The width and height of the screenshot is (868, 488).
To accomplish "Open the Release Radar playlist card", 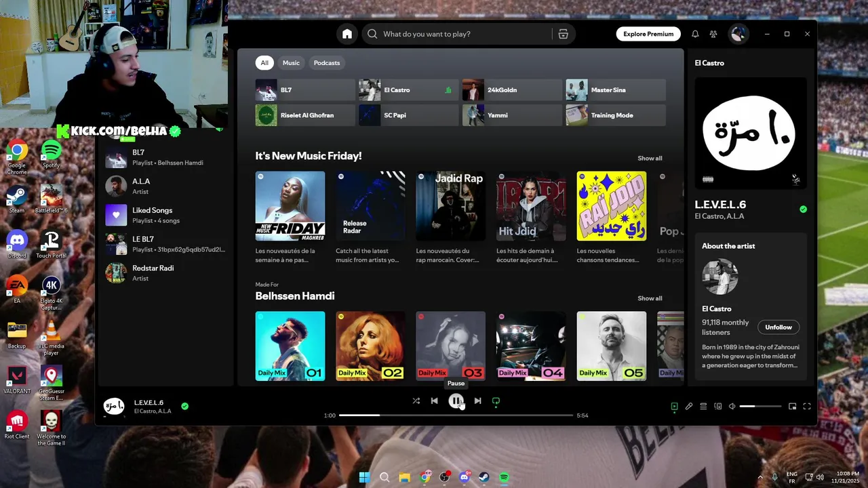I will tap(370, 218).
